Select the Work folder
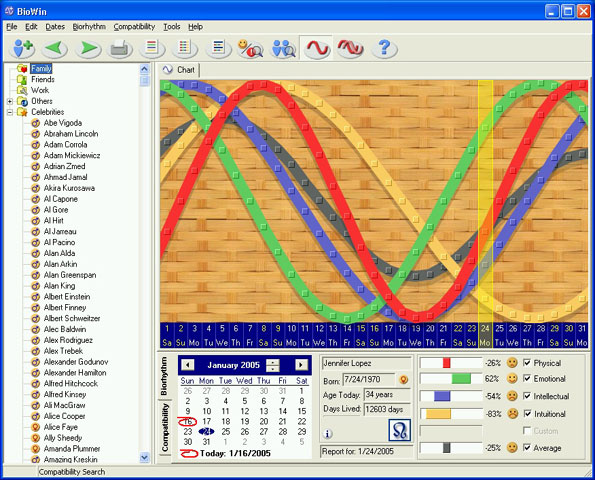Screen dimensions: 595x480 [40, 90]
